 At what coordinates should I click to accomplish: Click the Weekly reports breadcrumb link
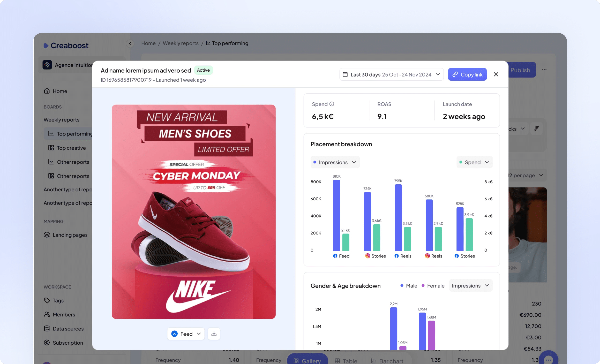pyautogui.click(x=181, y=43)
